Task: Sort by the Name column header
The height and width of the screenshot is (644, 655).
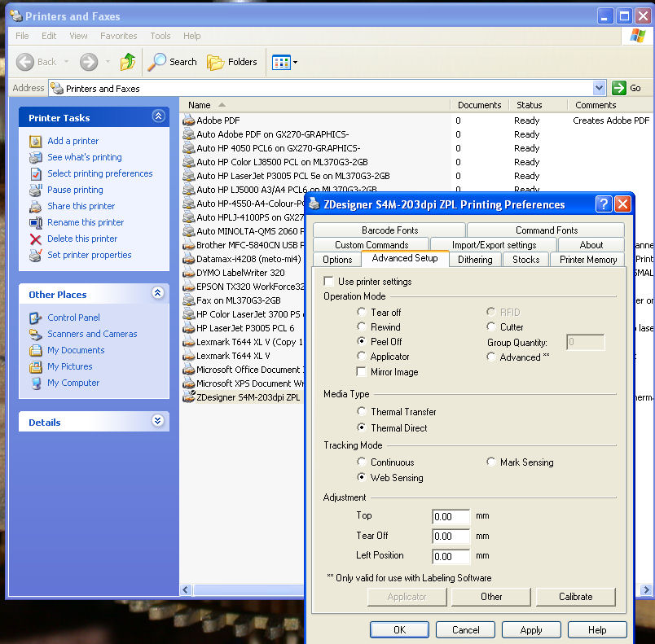Action: point(315,105)
